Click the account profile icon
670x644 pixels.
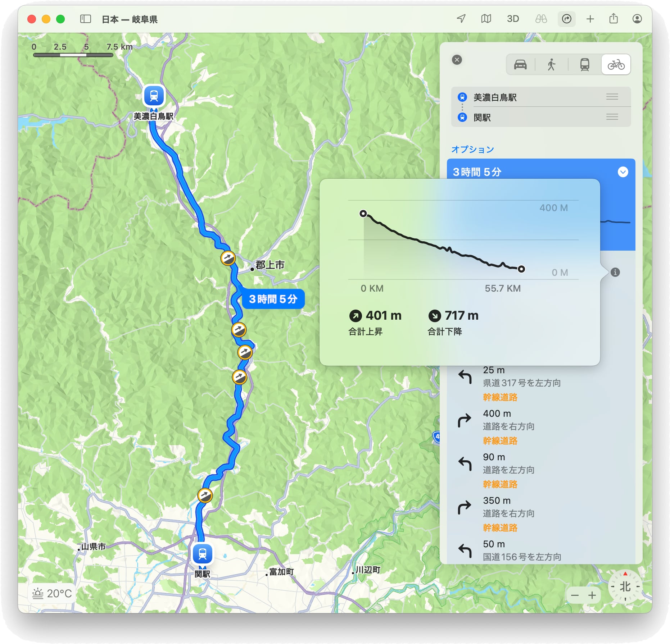coord(637,19)
